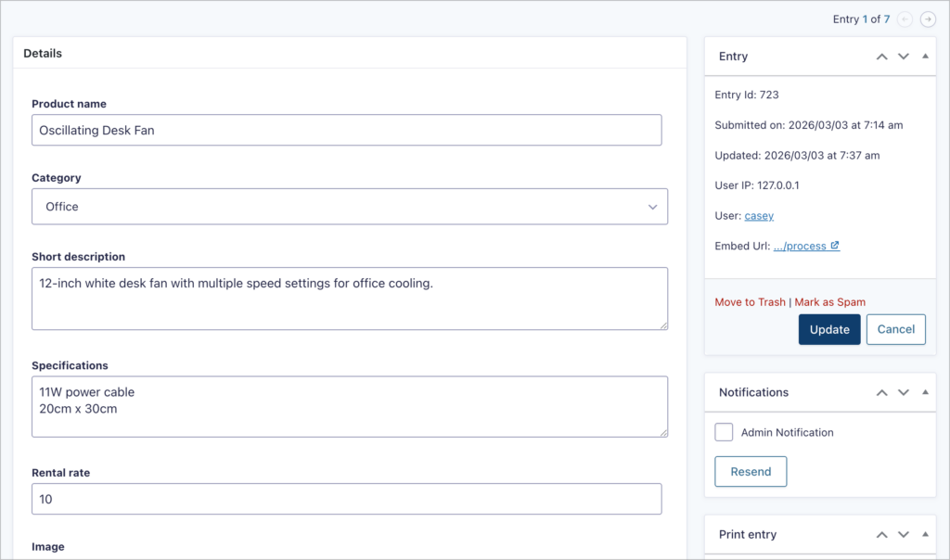Select the Details section header
Screen dimensions: 950x560
pos(43,53)
